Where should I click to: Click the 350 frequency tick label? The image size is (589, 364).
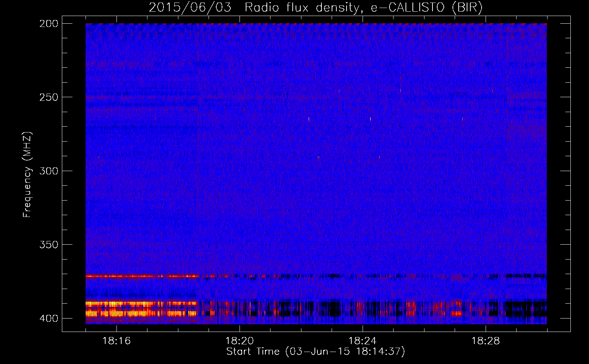pos(48,245)
